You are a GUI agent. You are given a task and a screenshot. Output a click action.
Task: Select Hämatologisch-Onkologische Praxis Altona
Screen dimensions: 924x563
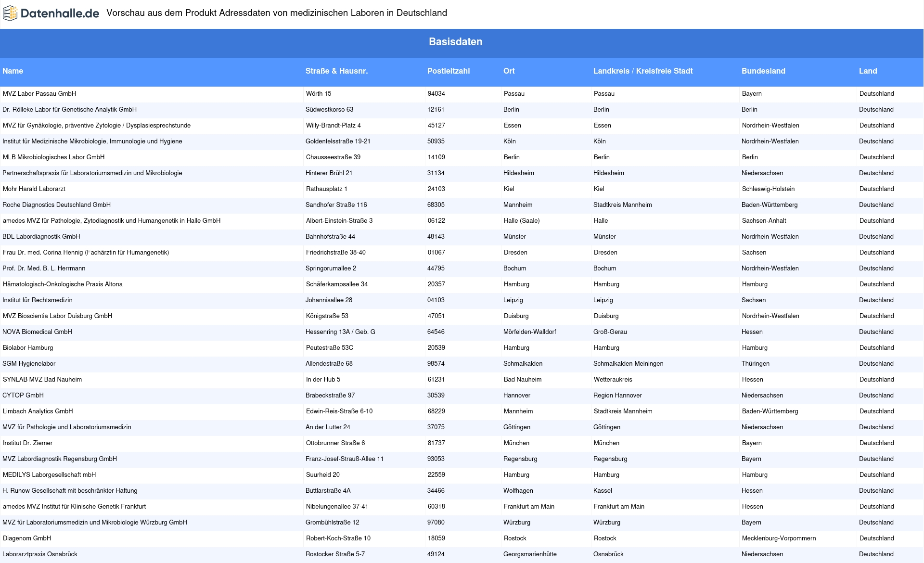coord(63,284)
